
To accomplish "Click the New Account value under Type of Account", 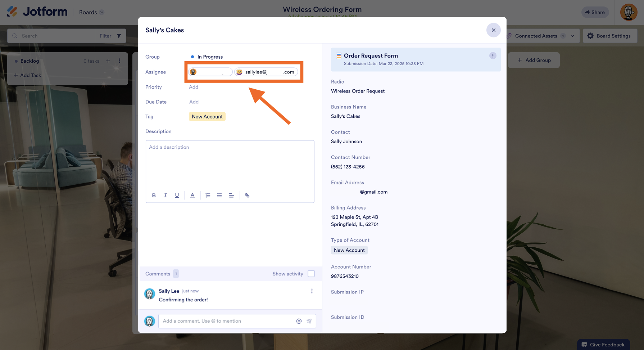I will tap(349, 250).
